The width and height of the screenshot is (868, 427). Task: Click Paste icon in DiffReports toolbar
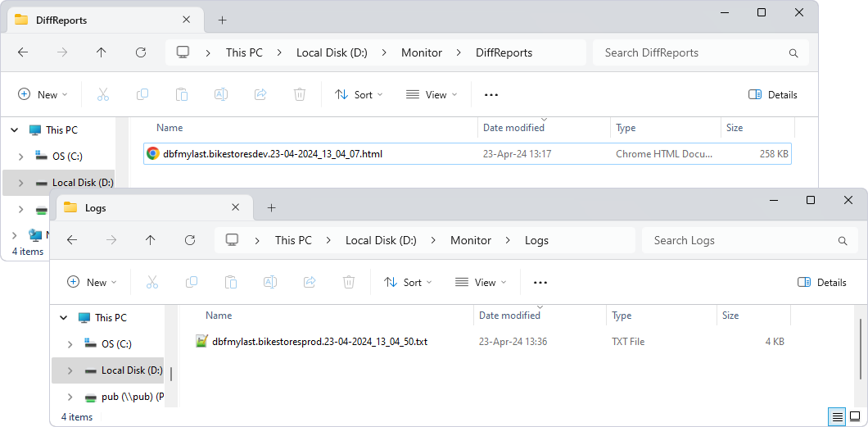[x=182, y=95]
